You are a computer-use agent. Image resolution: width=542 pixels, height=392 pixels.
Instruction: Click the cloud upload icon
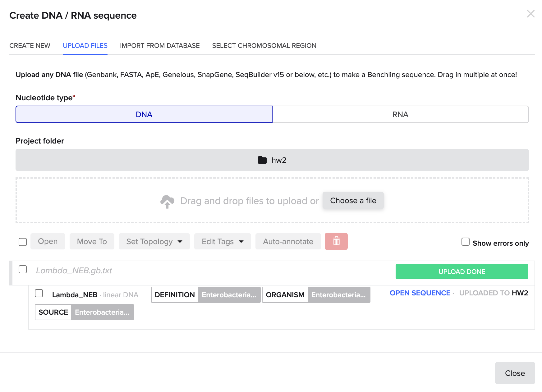click(167, 201)
